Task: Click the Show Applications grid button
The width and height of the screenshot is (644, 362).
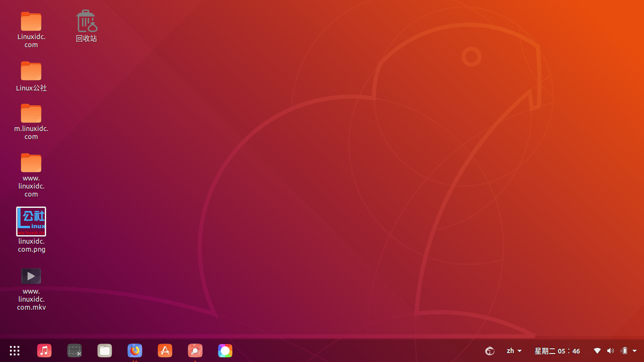Action: 14,351
